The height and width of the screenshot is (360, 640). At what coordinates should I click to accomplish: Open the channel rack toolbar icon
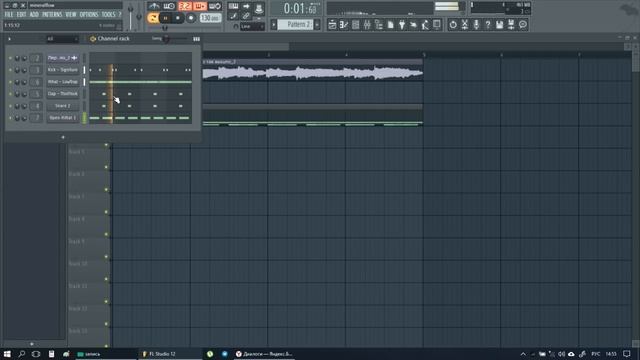pos(356,25)
